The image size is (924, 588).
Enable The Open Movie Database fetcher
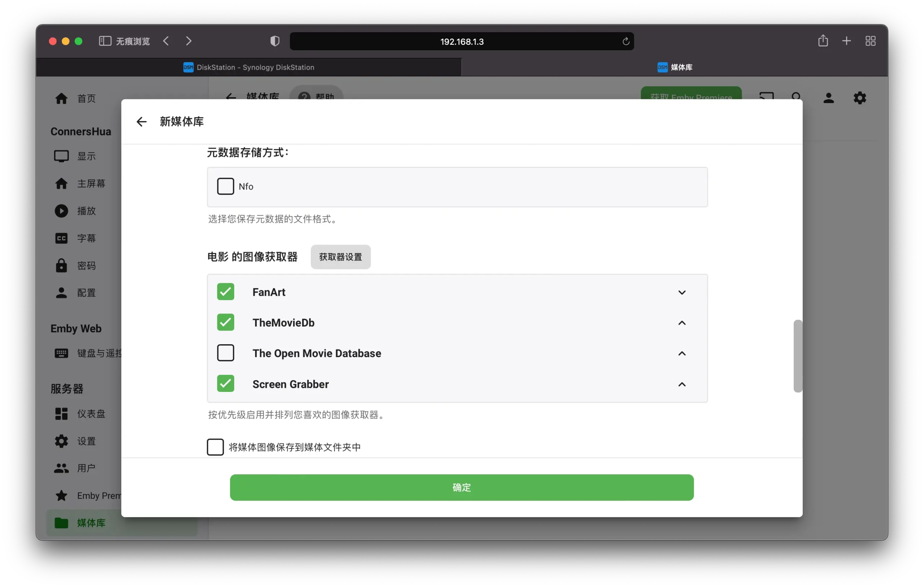(225, 353)
